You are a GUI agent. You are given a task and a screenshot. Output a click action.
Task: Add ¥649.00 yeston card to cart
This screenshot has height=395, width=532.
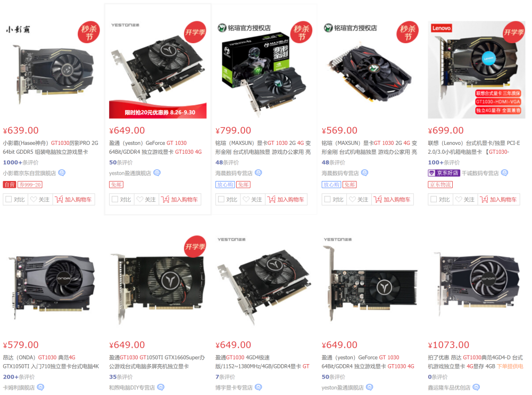pyautogui.click(x=180, y=200)
